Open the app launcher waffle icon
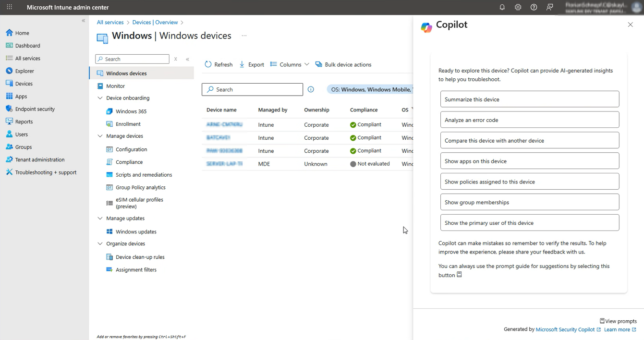This screenshot has width=644, height=340. click(x=10, y=7)
